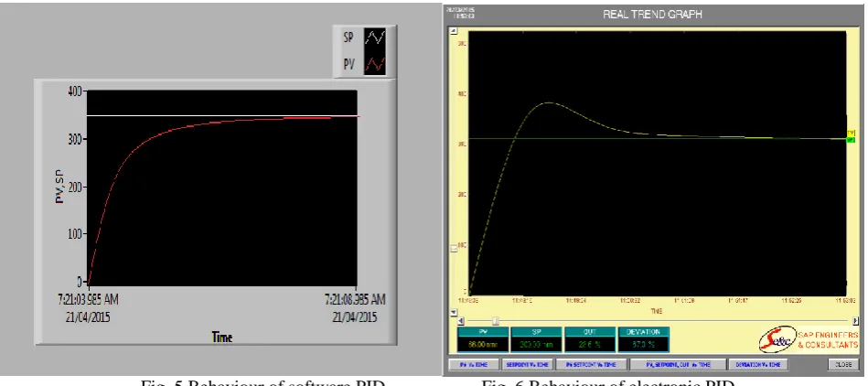Click the 7:21:08.985 AM end time label
The image size is (868, 386).
coord(355,300)
